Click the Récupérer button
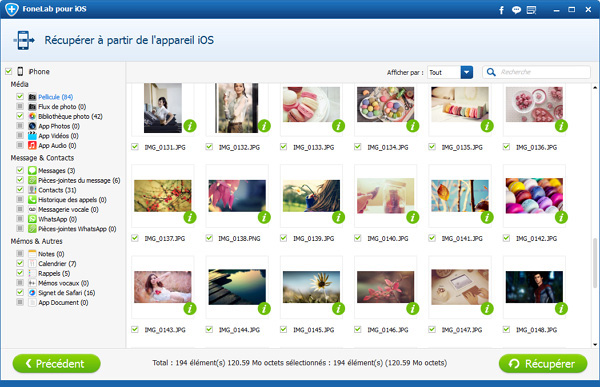This screenshot has width=600, height=387. 543,364
